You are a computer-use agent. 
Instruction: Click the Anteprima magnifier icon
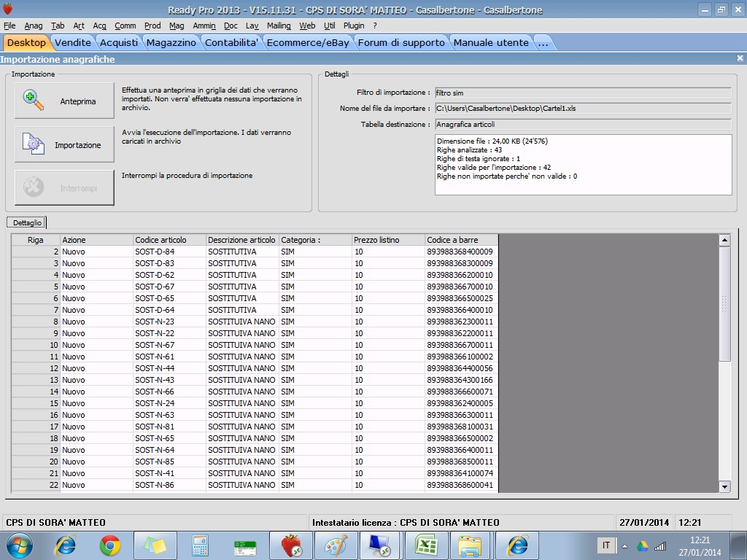click(34, 101)
